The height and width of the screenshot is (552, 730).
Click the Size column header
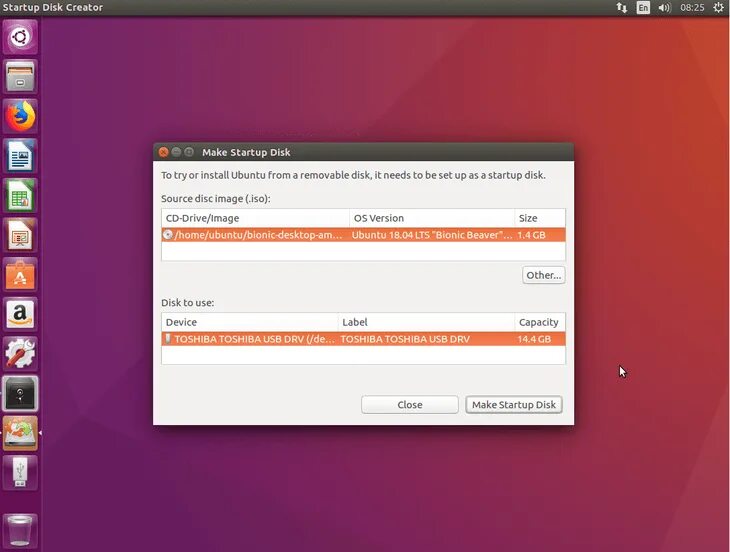[540, 218]
